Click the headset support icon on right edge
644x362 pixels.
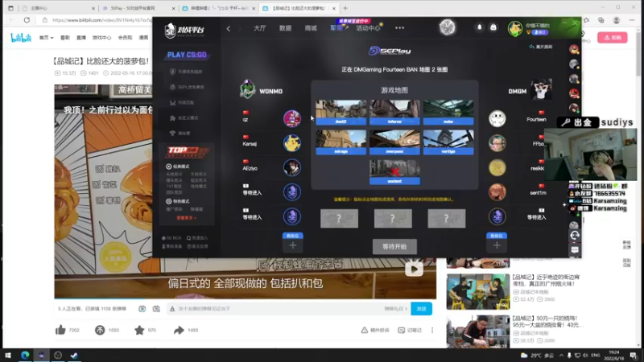coord(575,235)
